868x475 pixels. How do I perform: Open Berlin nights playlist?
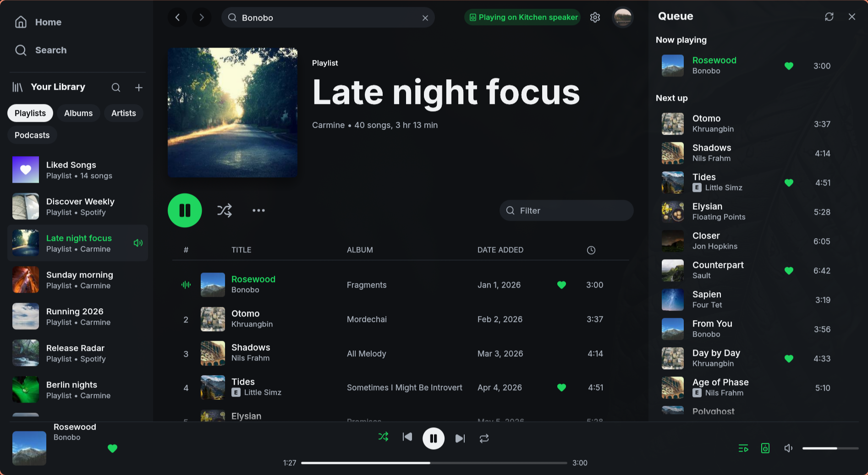point(78,390)
